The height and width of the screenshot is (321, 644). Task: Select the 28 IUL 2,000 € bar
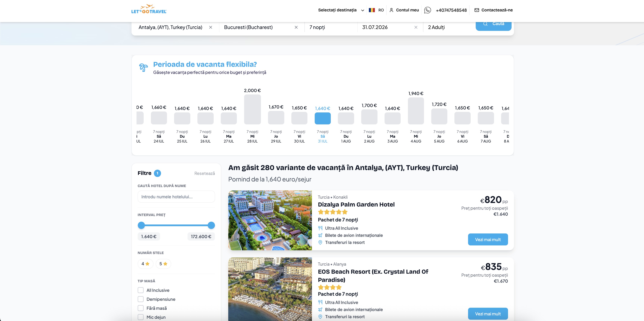coord(252,109)
